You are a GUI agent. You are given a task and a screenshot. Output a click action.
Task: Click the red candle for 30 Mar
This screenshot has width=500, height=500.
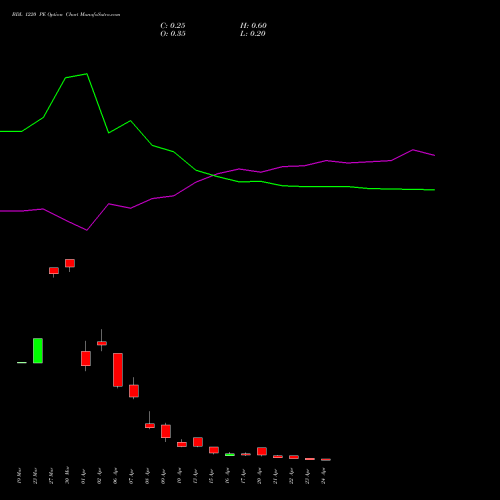pyautogui.click(x=70, y=263)
